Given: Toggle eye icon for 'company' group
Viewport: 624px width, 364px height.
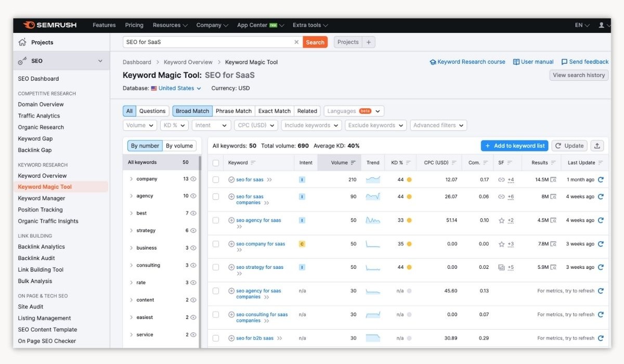Looking at the screenshot, I should click(x=193, y=179).
